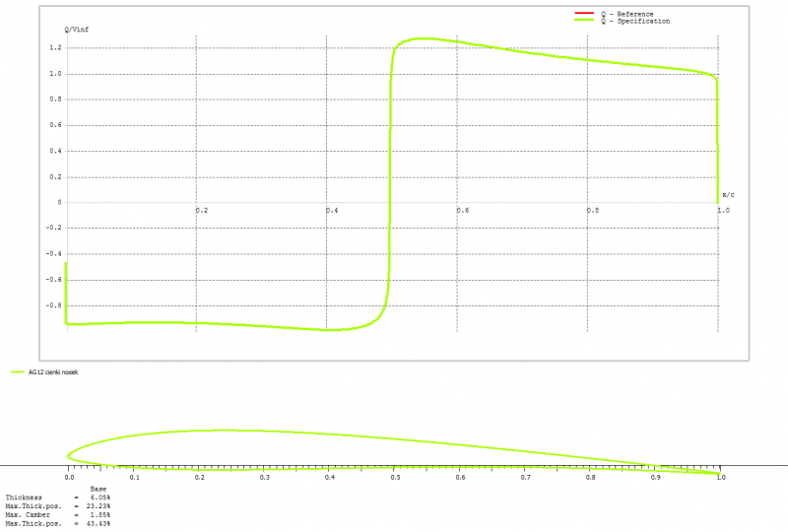The width and height of the screenshot is (788, 532).
Task: Click the Base column header in foil data
Action: point(98,490)
